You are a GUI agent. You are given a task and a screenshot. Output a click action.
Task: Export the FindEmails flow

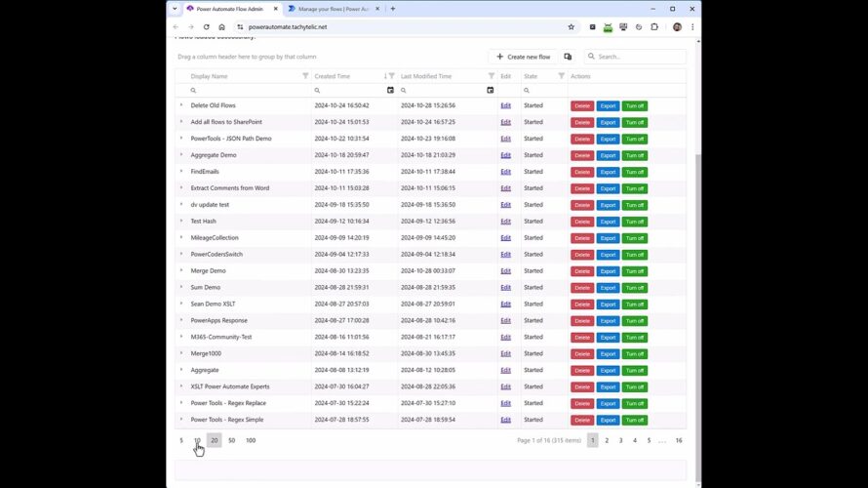608,173
